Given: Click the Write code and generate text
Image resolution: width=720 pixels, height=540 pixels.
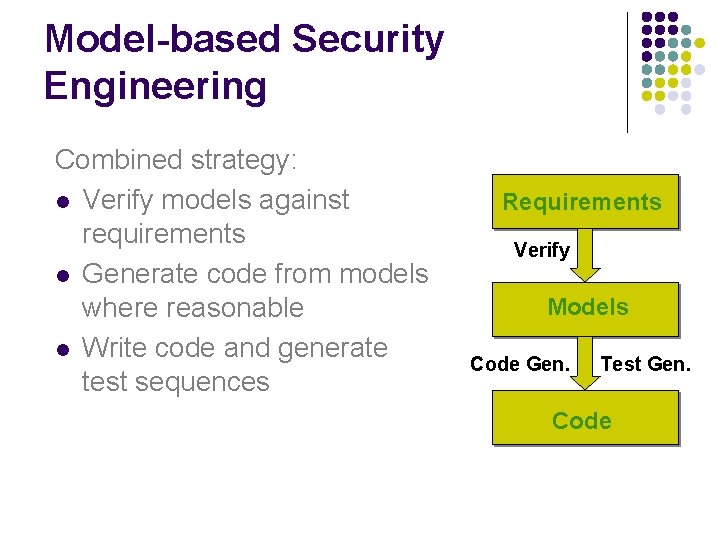Looking at the screenshot, I should click(x=234, y=347).
